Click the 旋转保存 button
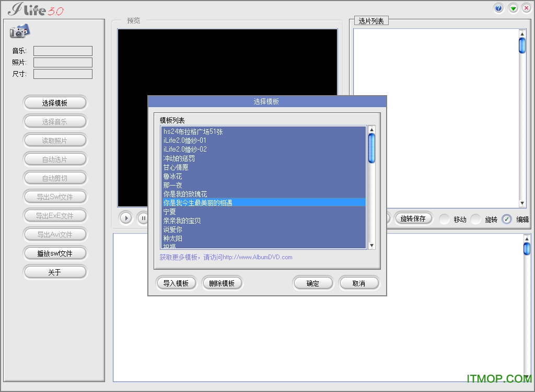The width and height of the screenshot is (535, 392). tap(413, 218)
